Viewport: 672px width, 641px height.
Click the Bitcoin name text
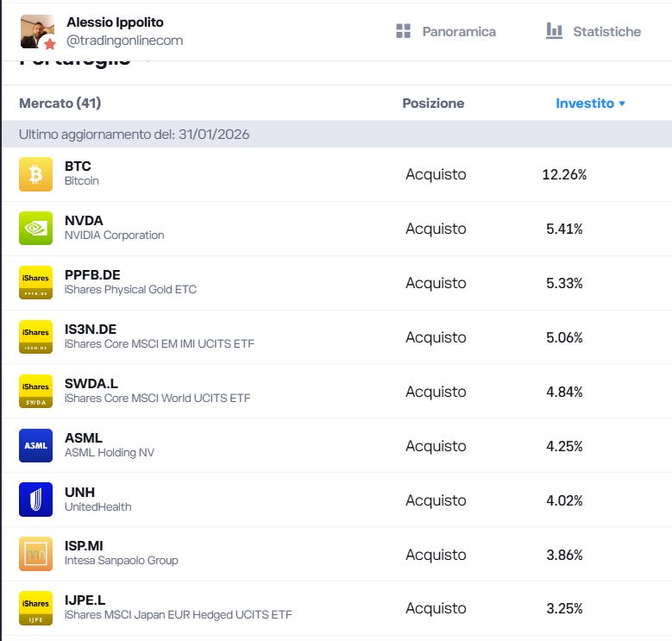tap(82, 181)
